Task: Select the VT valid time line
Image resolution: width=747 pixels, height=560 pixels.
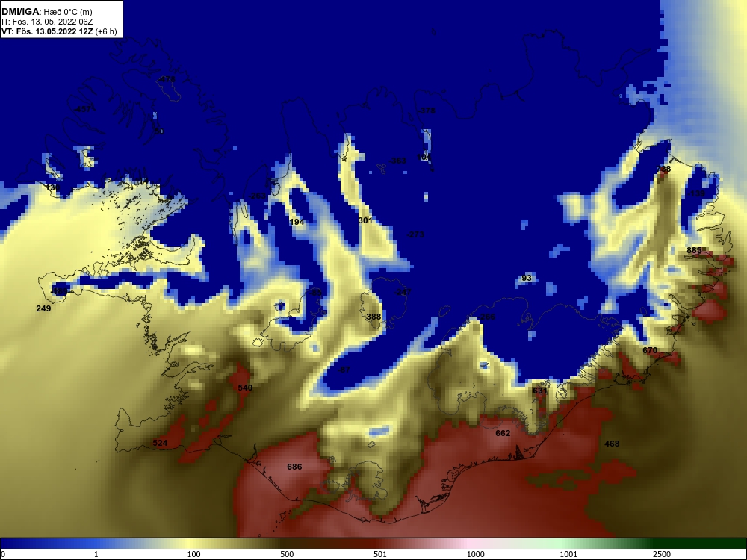Action: (59, 31)
